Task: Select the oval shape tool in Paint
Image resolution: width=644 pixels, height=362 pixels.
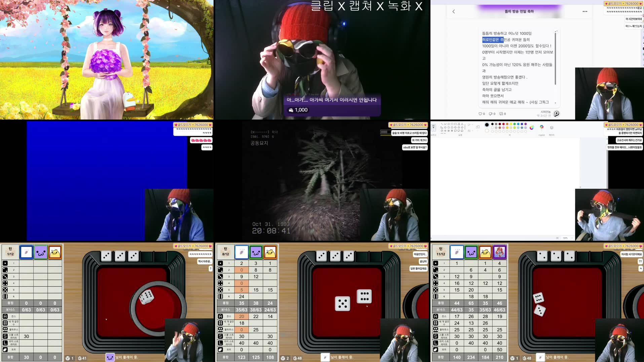Action: pos(449,124)
